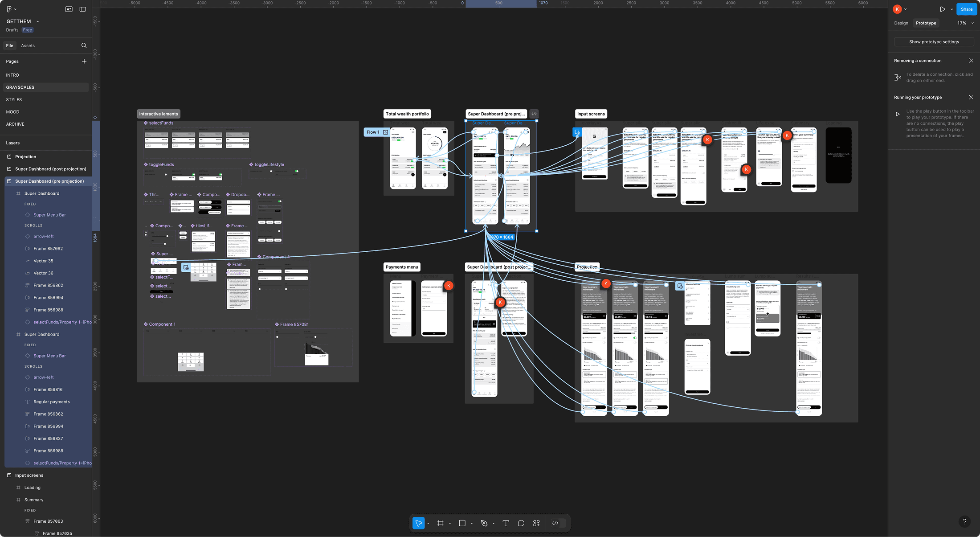Open the 17% zoom dropdown
Viewport: 980px width, 537px height.
tap(965, 23)
